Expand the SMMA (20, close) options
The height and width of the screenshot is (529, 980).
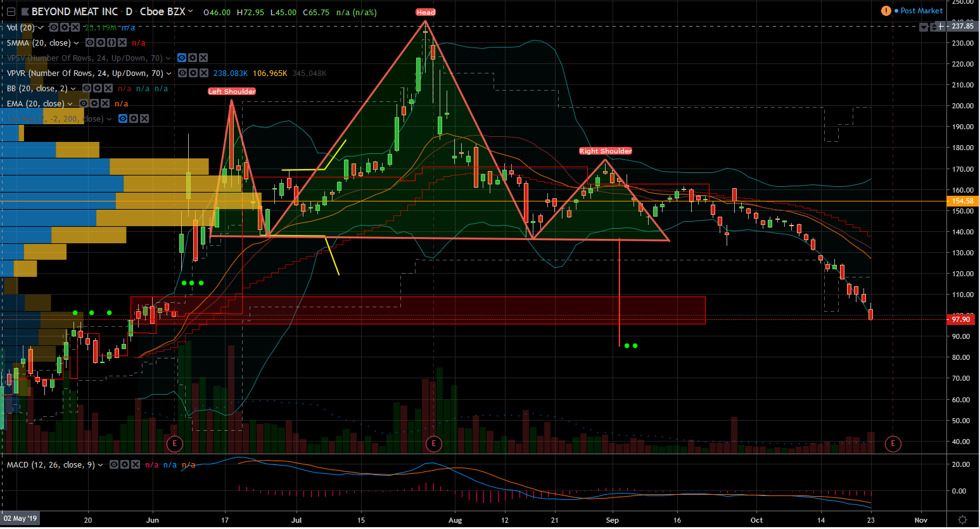pos(77,43)
